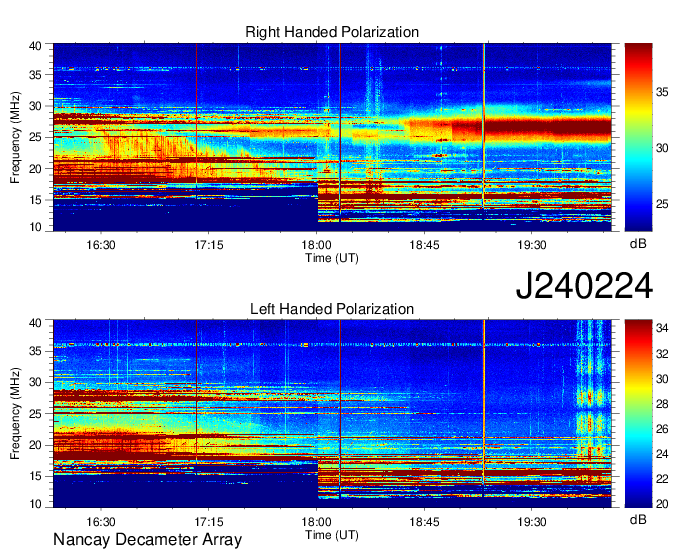Click the 18:00 tick label on the top plot

coord(317,245)
